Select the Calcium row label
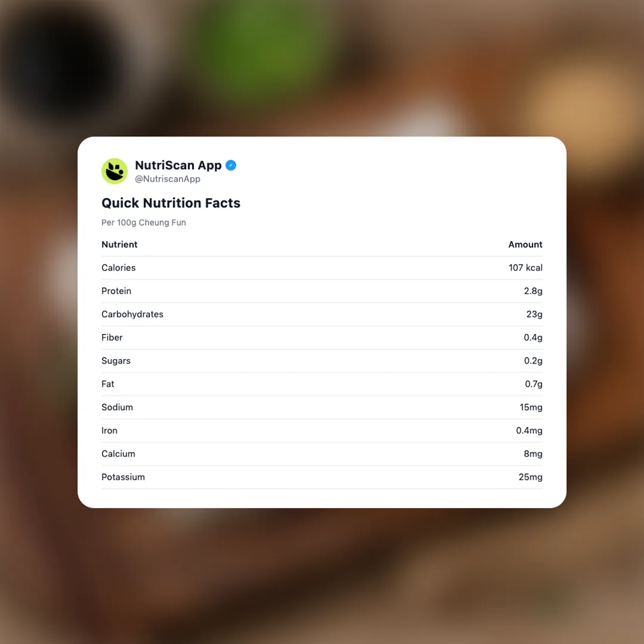The height and width of the screenshot is (644, 644). 118,454
